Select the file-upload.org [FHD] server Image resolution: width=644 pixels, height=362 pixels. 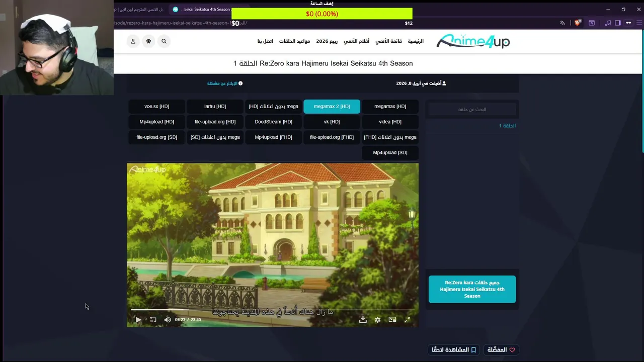pyautogui.click(x=332, y=137)
